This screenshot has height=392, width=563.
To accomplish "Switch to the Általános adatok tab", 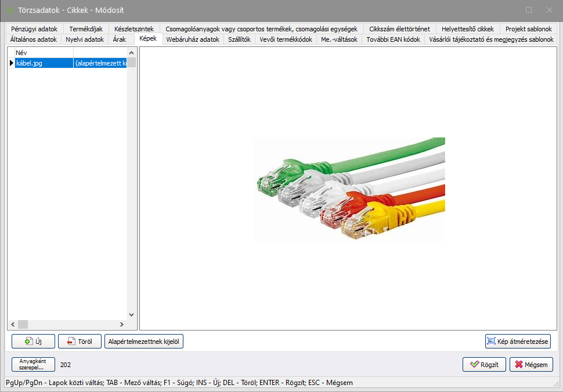I will coord(34,39).
